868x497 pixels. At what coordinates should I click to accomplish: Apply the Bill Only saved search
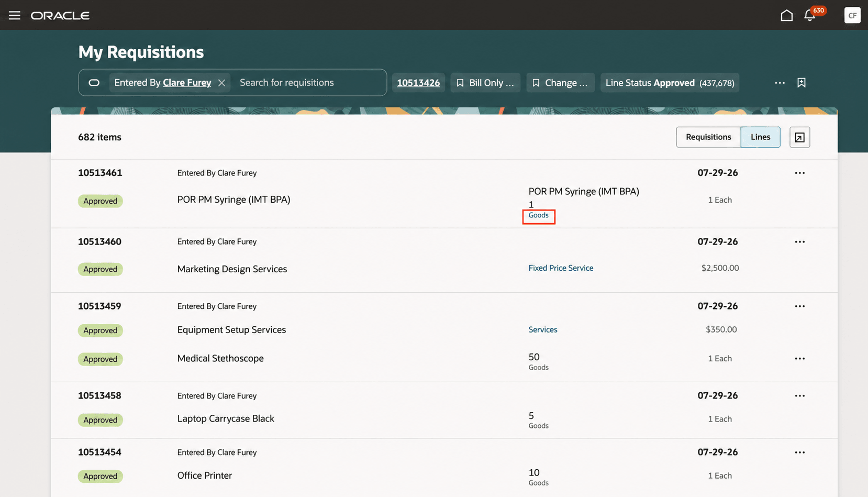pyautogui.click(x=485, y=83)
